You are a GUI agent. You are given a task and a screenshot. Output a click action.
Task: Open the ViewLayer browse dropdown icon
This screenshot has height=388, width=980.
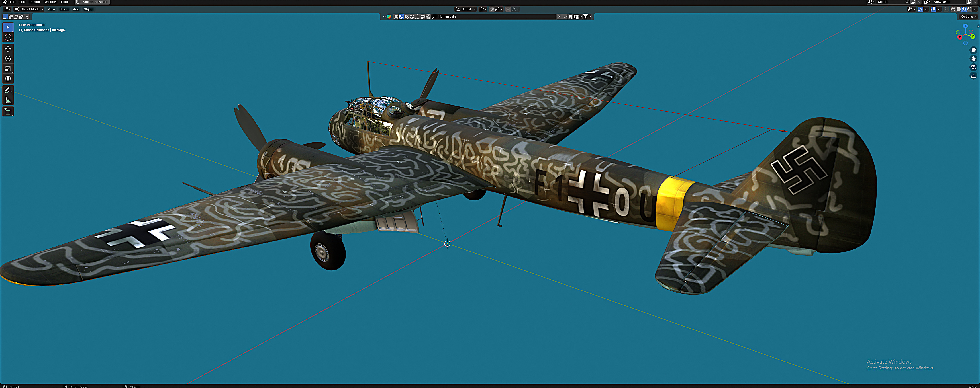tap(928, 2)
